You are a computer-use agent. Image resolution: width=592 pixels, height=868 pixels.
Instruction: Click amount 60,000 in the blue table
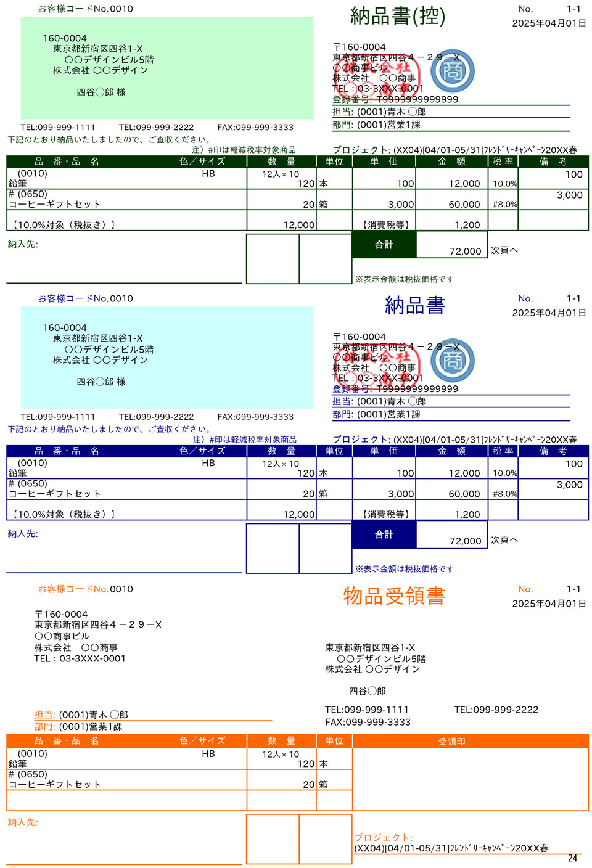(x=464, y=494)
